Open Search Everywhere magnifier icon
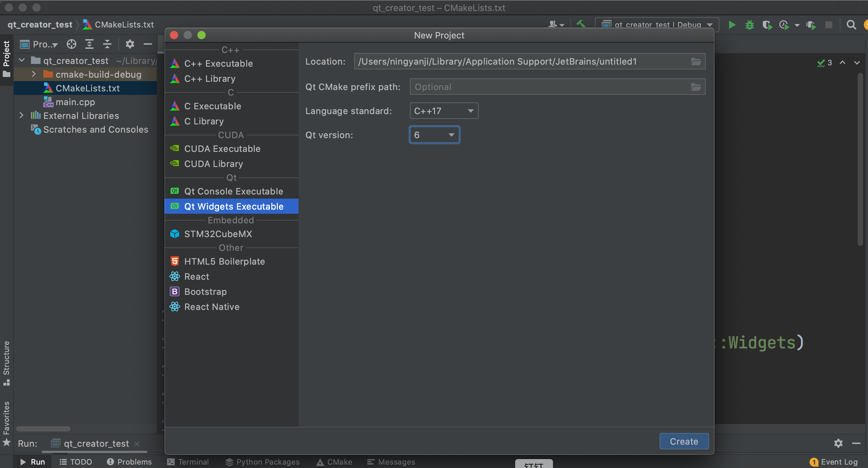This screenshot has width=868, height=468. (x=851, y=25)
